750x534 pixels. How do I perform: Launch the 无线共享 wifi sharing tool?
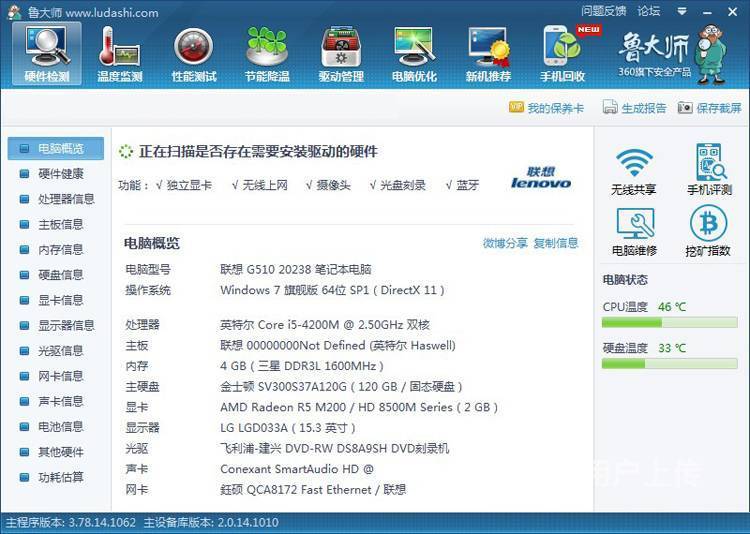coord(634,170)
